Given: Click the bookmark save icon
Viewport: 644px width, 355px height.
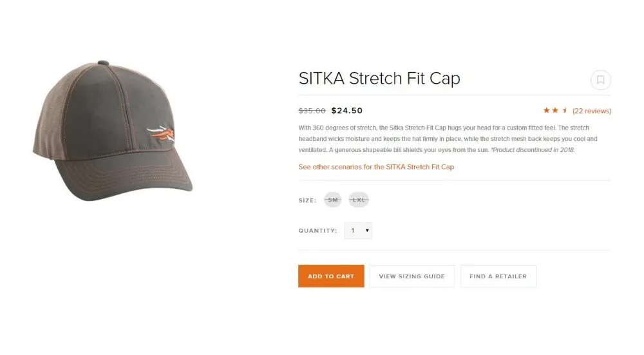Looking at the screenshot, I should tap(600, 80).
